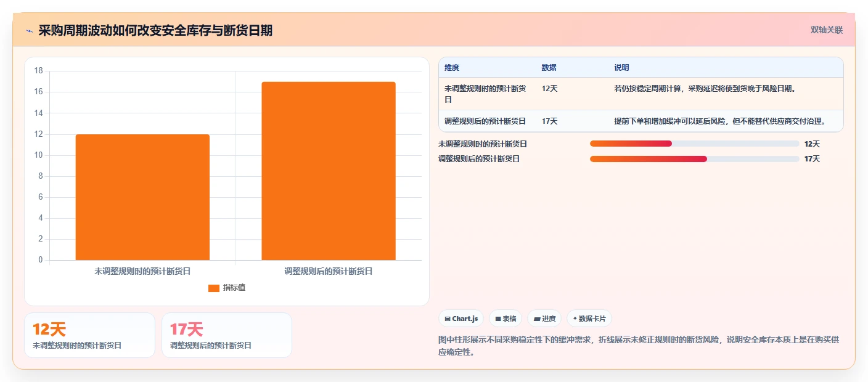Click the progress label 调整规则后的预计断货日
The width and height of the screenshot is (868, 382).
(479, 159)
